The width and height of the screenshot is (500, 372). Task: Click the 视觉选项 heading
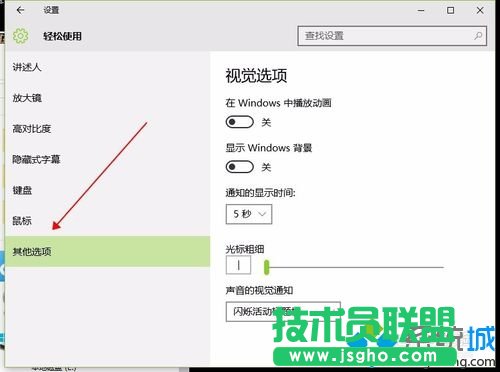(256, 76)
